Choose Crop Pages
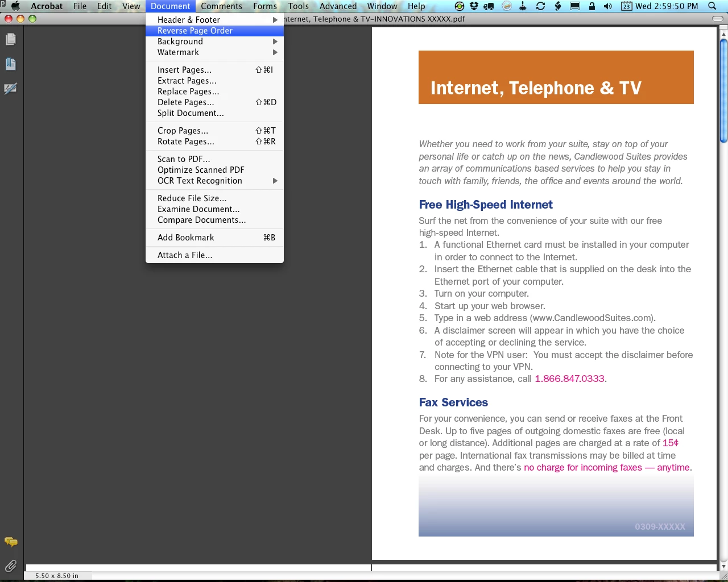This screenshot has height=582, width=728. [214, 131]
